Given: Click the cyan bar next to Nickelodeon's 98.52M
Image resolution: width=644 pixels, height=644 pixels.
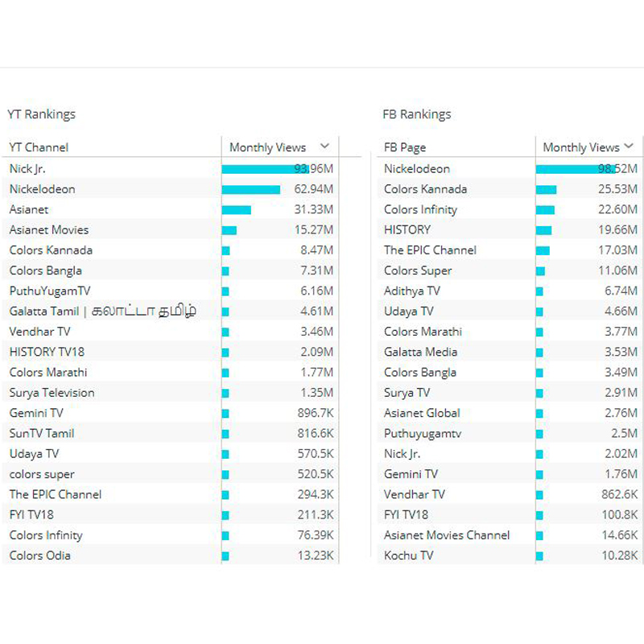Looking at the screenshot, I should pos(563,168).
